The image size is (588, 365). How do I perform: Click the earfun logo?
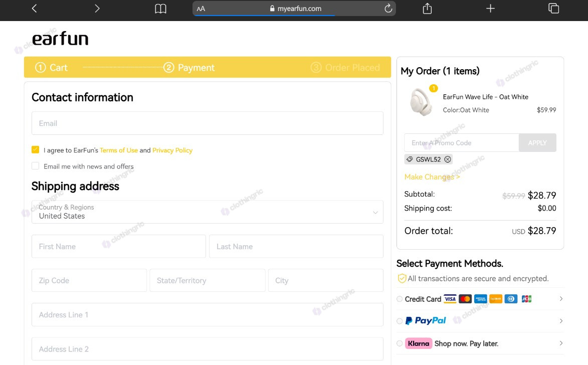point(60,39)
